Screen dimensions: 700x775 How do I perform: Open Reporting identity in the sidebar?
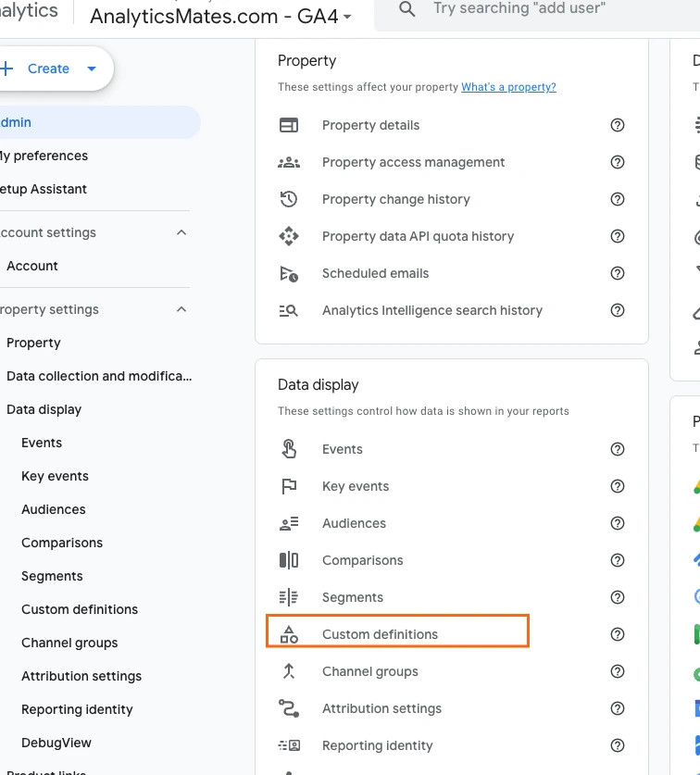77,709
